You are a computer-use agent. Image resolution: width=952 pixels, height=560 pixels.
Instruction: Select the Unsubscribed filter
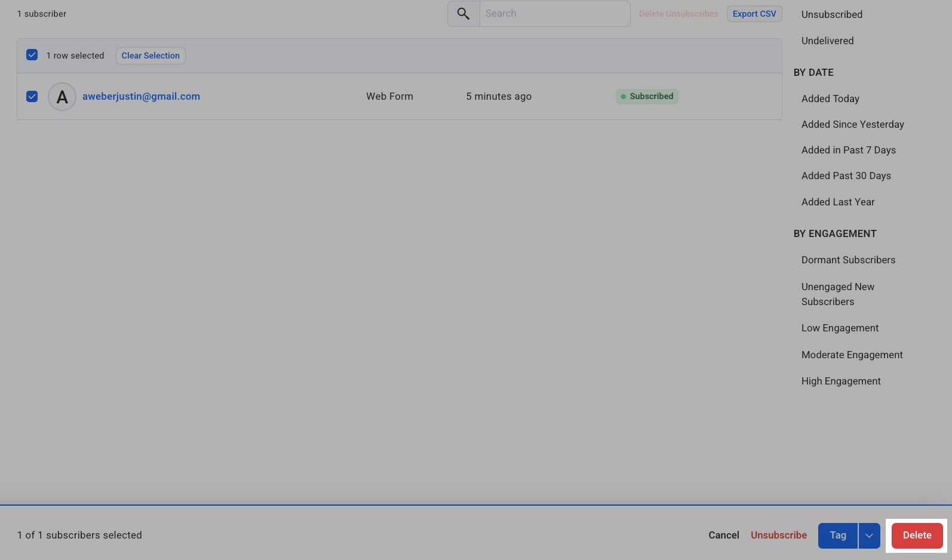coord(831,14)
